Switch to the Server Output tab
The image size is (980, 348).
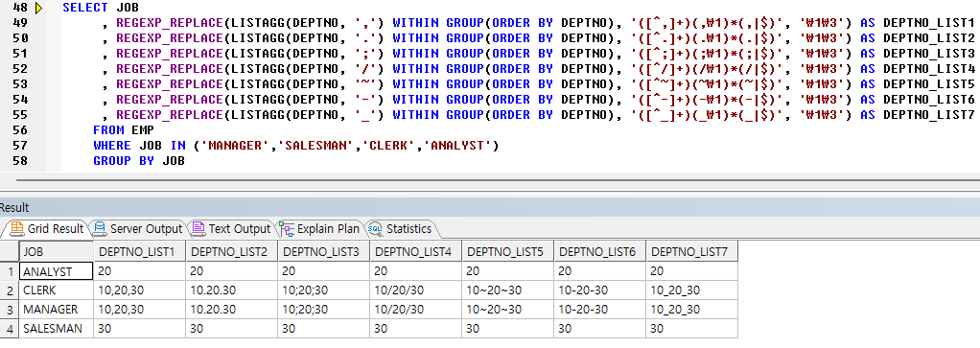pos(137,229)
